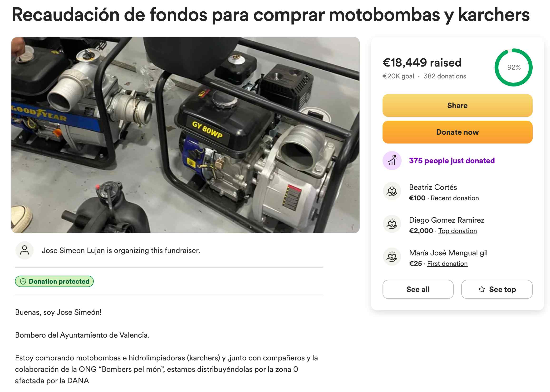Share this fundraiser
This screenshot has width=550, height=392.
(x=457, y=105)
